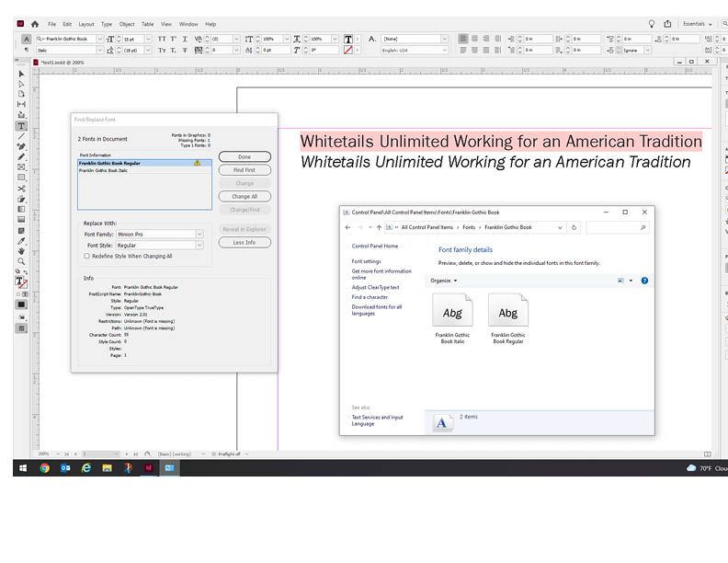This screenshot has width=728, height=563.
Task: Select the Hand tool
Action: tap(21, 251)
